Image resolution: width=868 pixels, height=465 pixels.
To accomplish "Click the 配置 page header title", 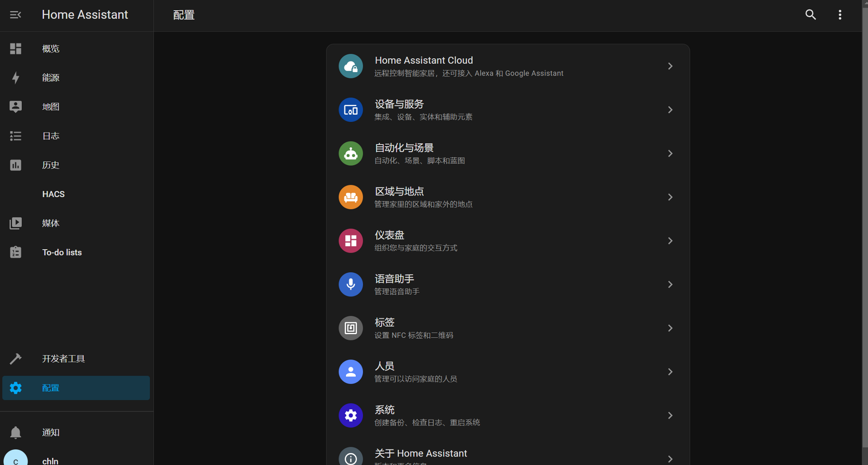I will pyautogui.click(x=184, y=15).
